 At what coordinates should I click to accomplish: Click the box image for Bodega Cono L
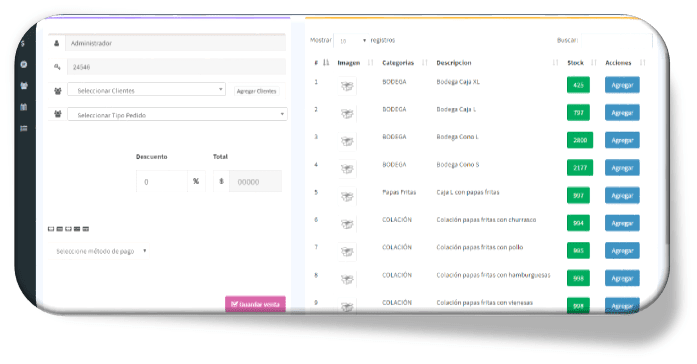pos(347,141)
